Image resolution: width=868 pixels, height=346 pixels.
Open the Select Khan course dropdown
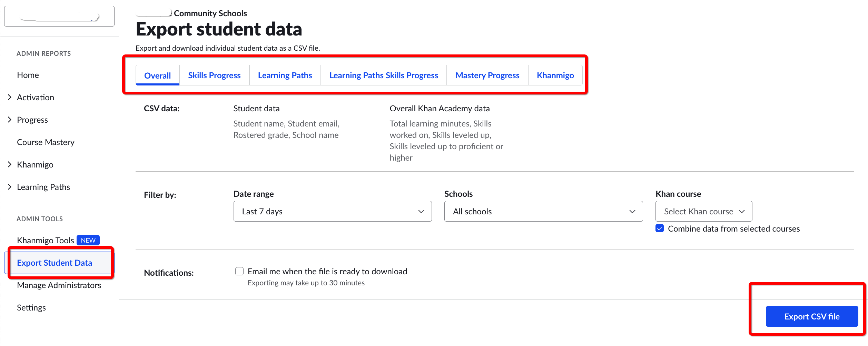703,211
